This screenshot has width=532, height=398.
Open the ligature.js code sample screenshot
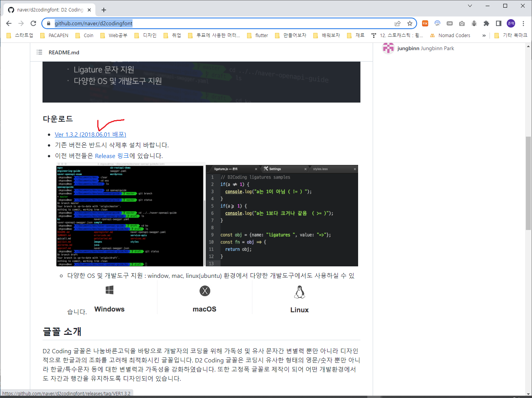click(x=282, y=216)
